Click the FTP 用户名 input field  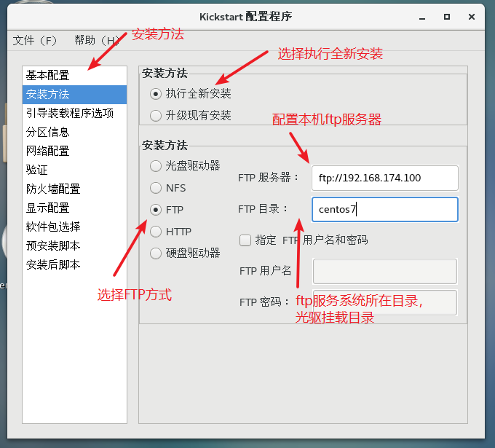tap(385, 272)
